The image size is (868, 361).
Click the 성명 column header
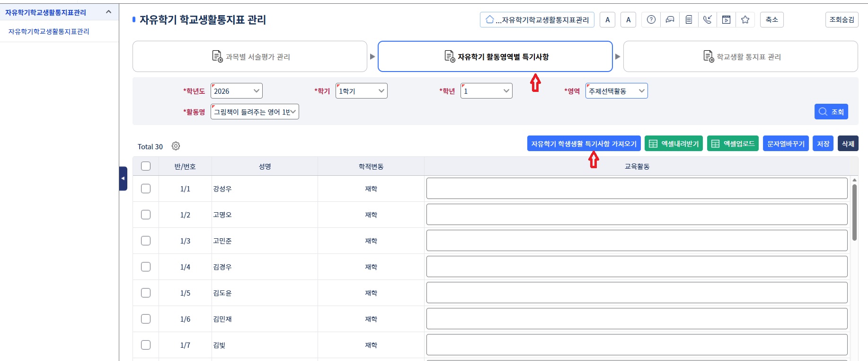(x=265, y=166)
